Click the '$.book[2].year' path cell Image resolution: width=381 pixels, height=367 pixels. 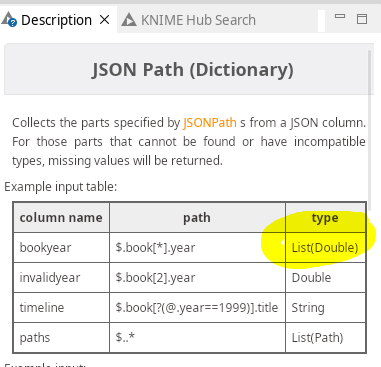[x=197, y=278]
